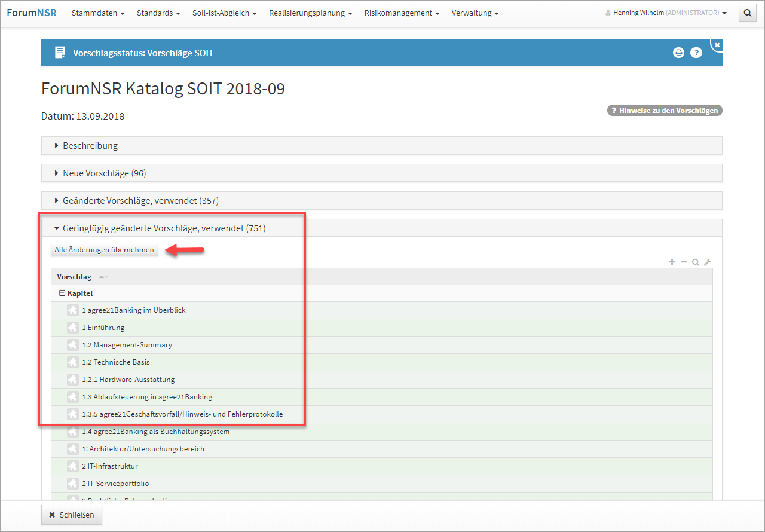
Task: Open Hinweise zu den Vorschlägen link
Action: [665, 111]
